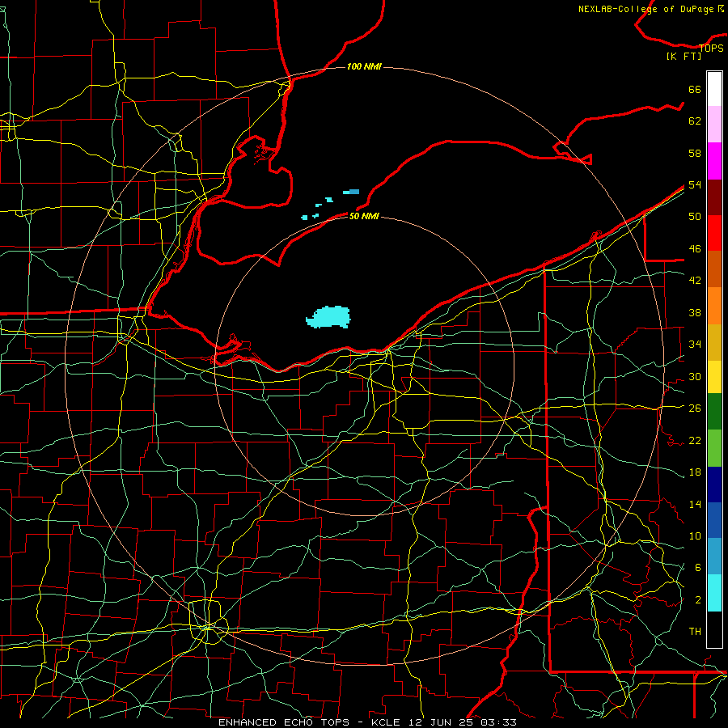Screen dimensions: 728x728
Task: Click the [K FT] units label
Action: (x=684, y=56)
